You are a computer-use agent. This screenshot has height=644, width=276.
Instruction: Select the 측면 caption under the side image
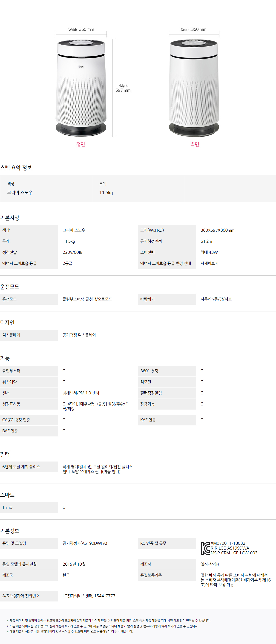tap(195, 144)
